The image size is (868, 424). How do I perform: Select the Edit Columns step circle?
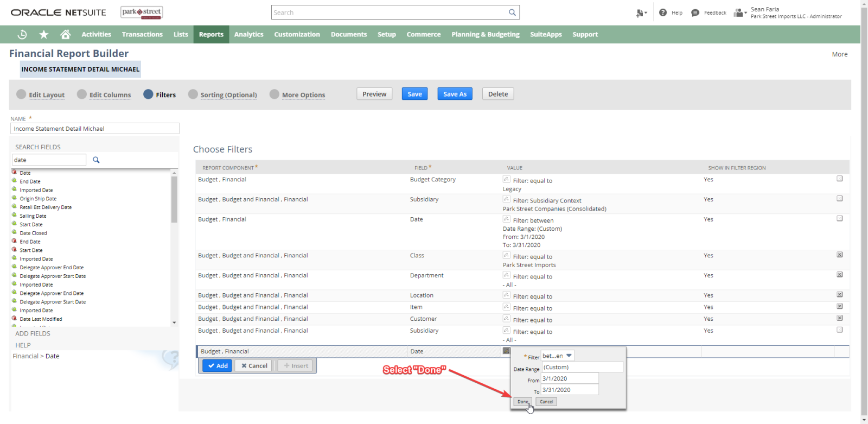[x=82, y=94]
